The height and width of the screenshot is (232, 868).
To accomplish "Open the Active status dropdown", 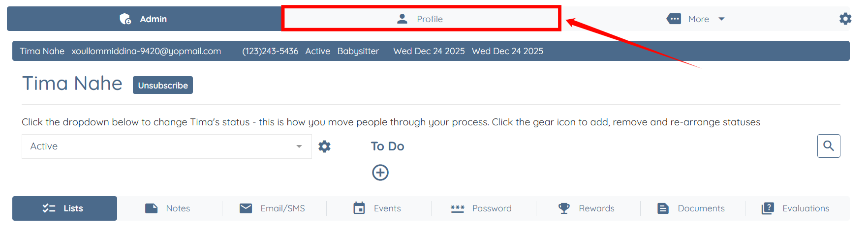I will pos(166,146).
